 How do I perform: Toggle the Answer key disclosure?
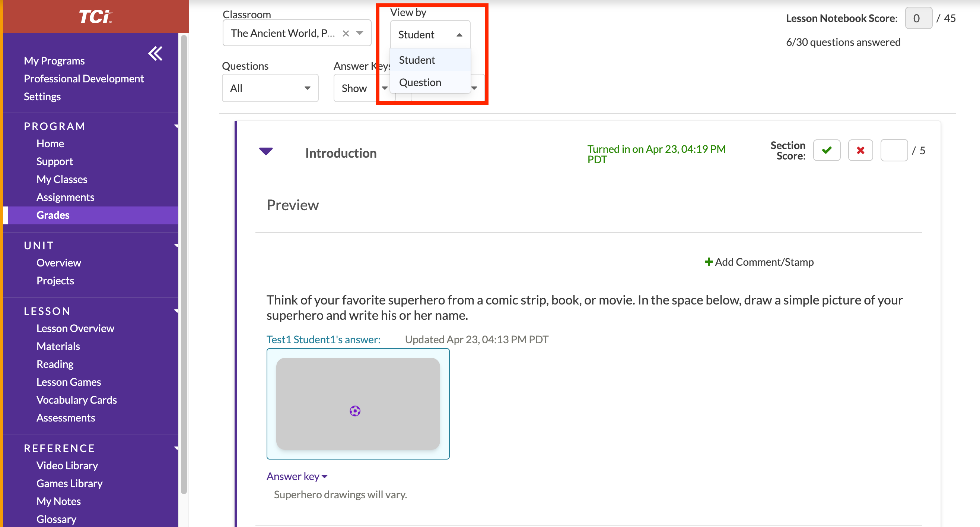tap(297, 476)
